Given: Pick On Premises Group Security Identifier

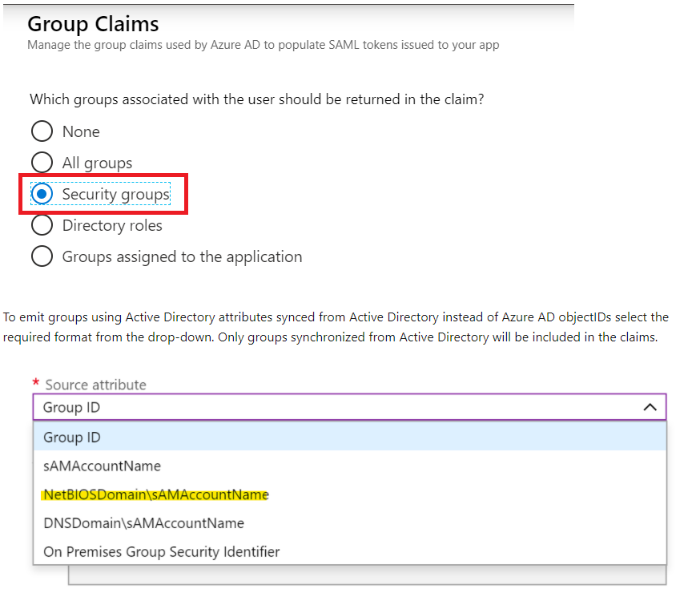Looking at the screenshot, I should coord(161,551).
